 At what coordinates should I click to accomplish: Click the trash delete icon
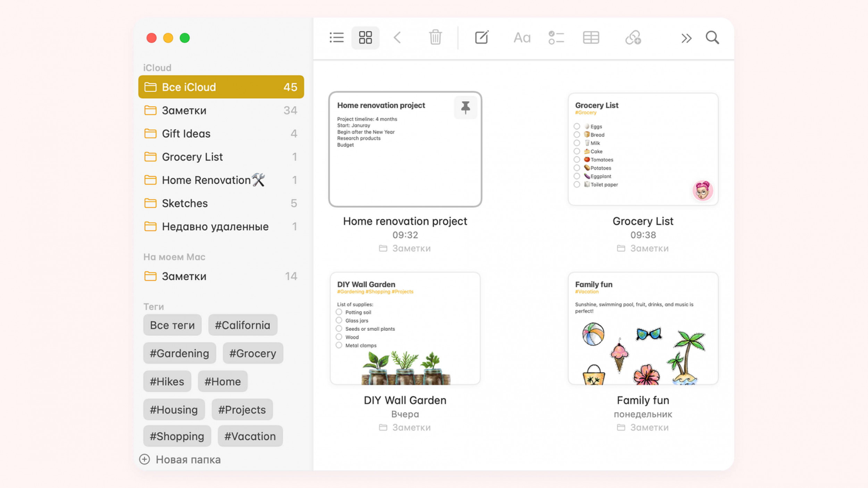(x=435, y=37)
